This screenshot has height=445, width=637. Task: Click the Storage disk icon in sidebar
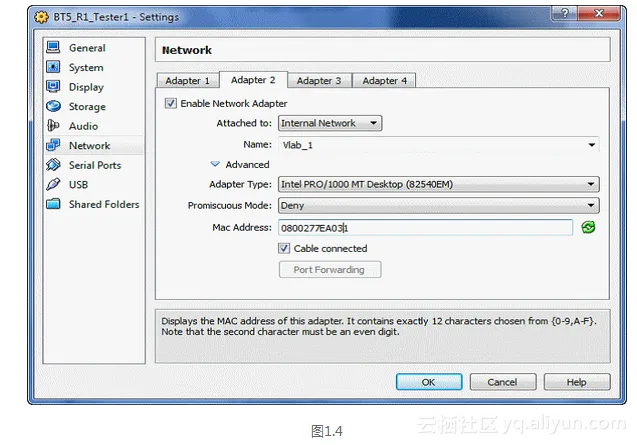[x=53, y=106]
